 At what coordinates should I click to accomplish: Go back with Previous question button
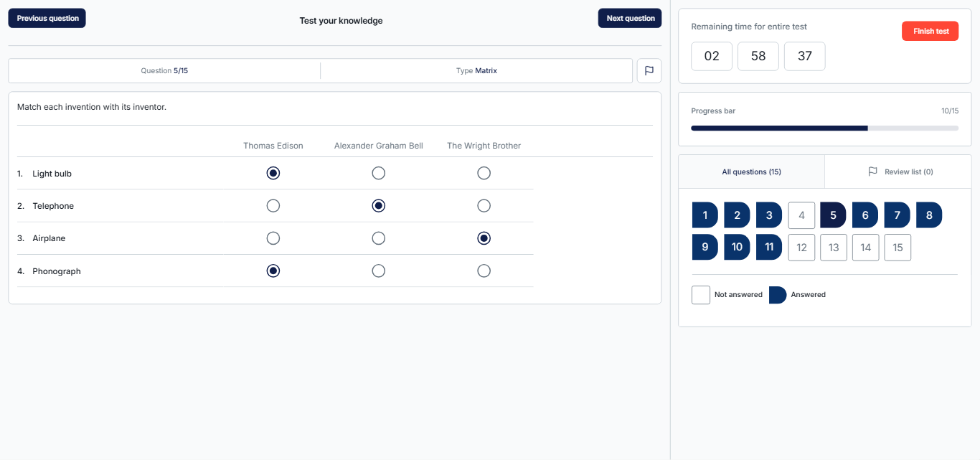pos(47,19)
